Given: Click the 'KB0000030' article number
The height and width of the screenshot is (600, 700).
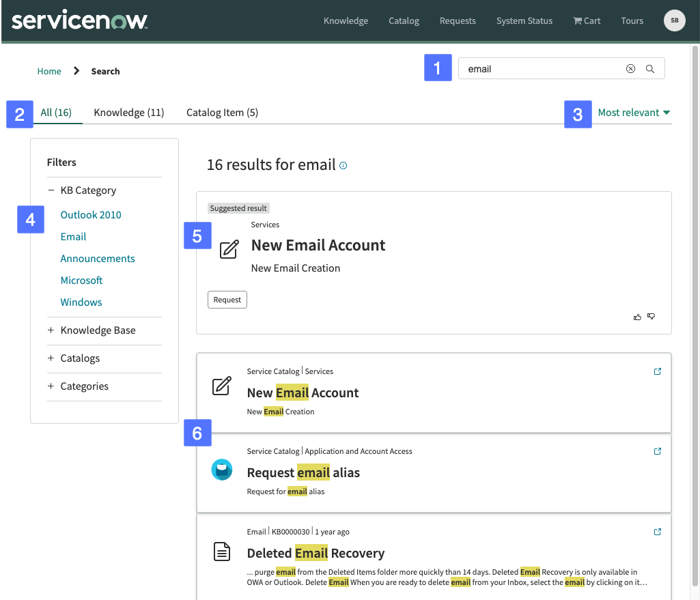Looking at the screenshot, I should [x=290, y=532].
